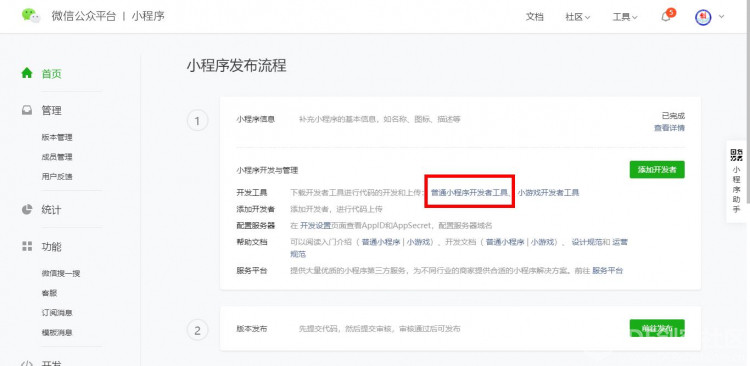The height and width of the screenshot is (366, 750).
Task: Click the 版本发布 label
Action: pos(252,329)
